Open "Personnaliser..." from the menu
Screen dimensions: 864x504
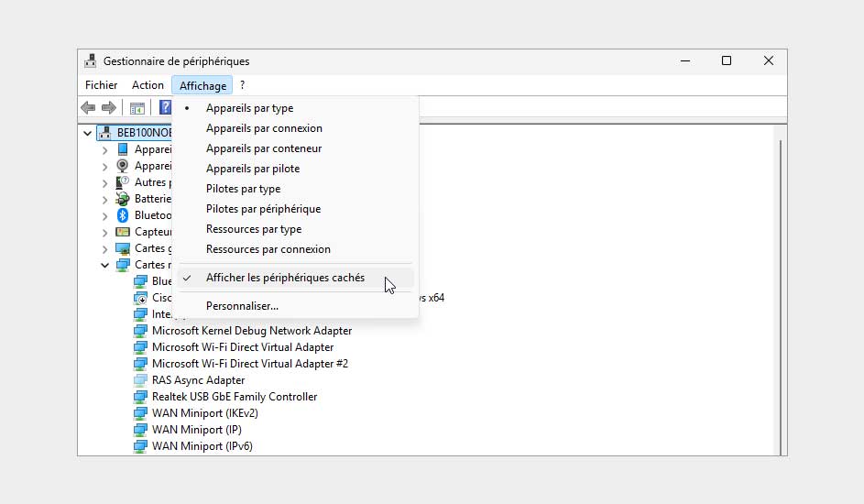pyautogui.click(x=242, y=306)
